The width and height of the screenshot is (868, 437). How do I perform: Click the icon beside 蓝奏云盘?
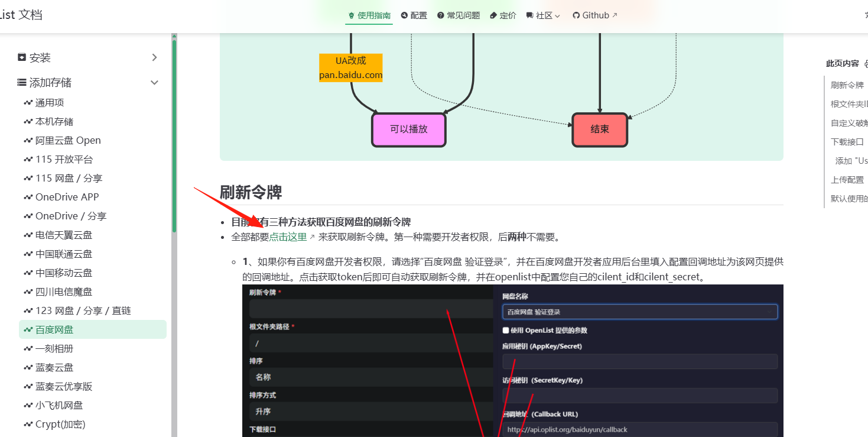point(28,368)
